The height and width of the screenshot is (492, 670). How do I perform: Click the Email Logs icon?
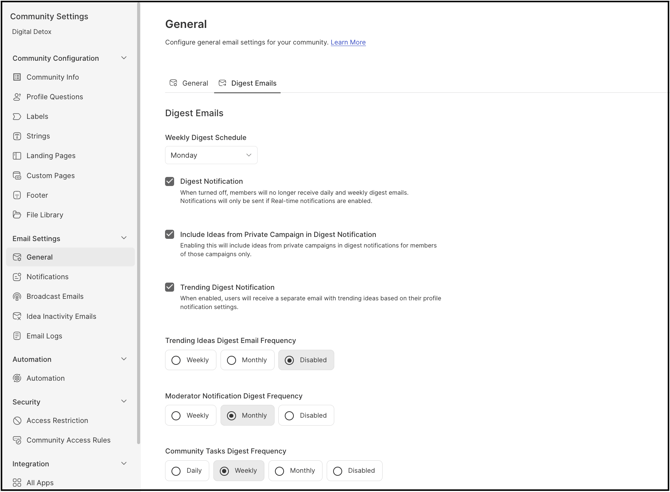click(17, 336)
